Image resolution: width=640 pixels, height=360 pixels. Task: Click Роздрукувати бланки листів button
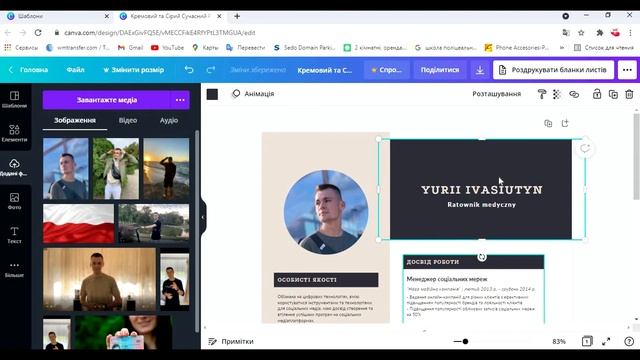coord(553,70)
